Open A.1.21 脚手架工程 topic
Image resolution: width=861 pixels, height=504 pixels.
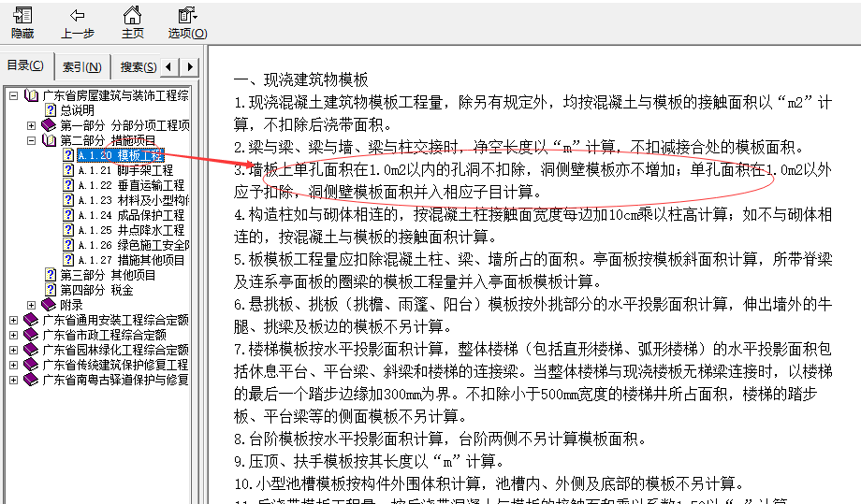(x=125, y=170)
